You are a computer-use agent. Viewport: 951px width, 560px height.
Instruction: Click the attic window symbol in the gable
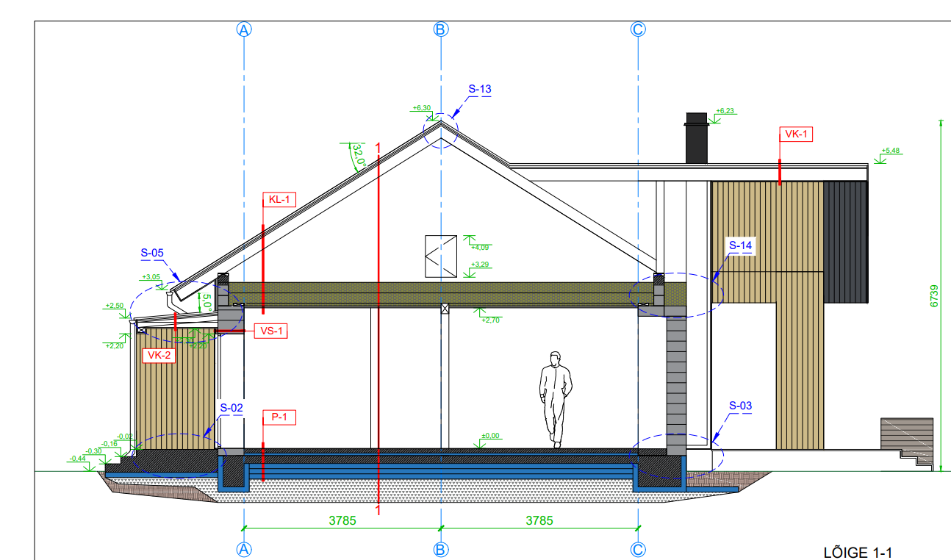point(441,256)
